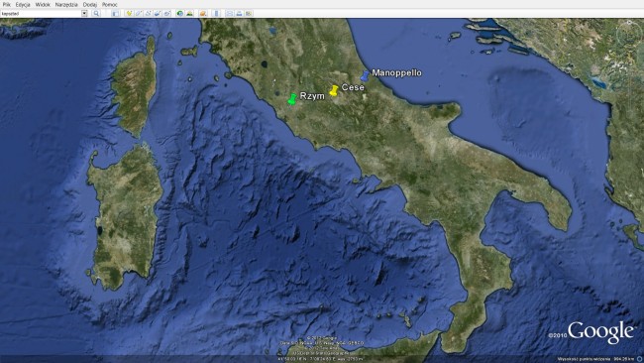644x363 pixels.
Task: Select the blue Manoppello pushpin placemark
Action: pos(365,75)
